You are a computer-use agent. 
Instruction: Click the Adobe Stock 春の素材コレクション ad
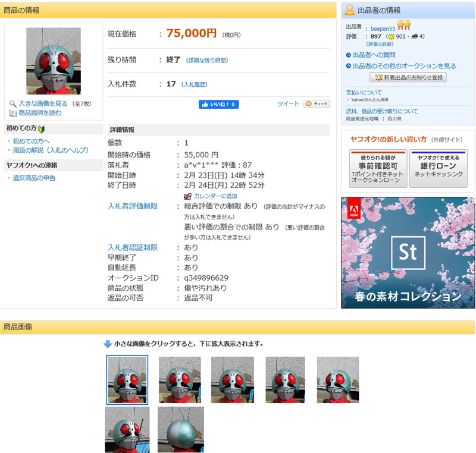point(408,253)
